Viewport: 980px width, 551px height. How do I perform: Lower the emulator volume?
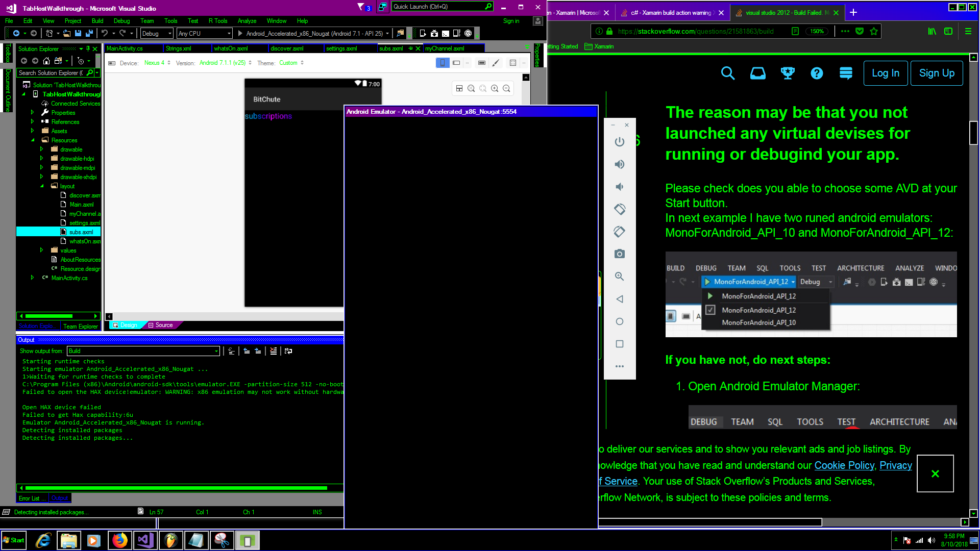620,187
